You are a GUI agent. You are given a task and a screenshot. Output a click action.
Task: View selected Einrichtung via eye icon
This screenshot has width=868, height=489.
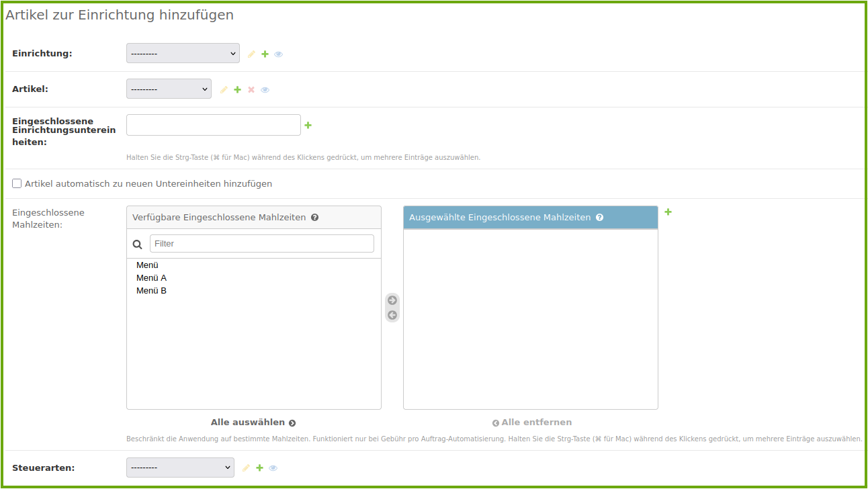click(x=279, y=54)
